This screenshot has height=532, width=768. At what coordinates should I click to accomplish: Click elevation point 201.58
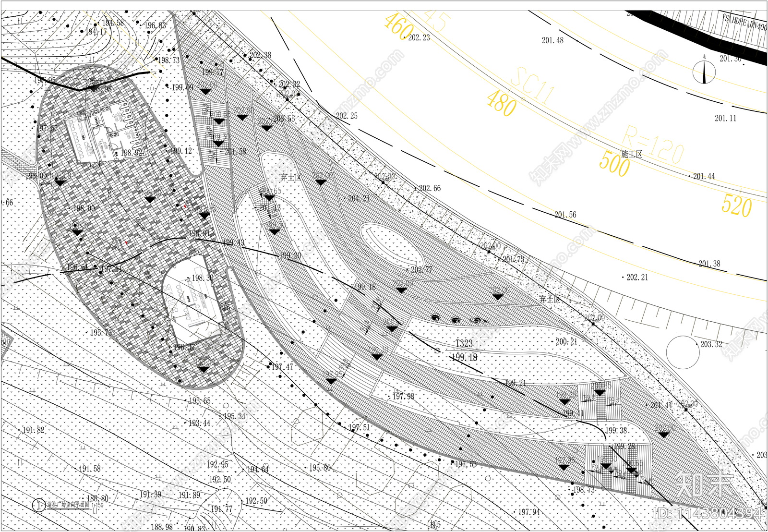(x=235, y=152)
